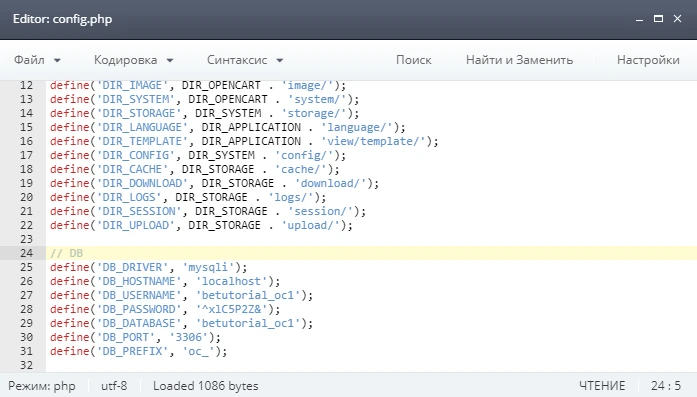Click 'DIR_SYSTEM' constant text on line 13
The image size is (697, 397).
pos(136,99)
